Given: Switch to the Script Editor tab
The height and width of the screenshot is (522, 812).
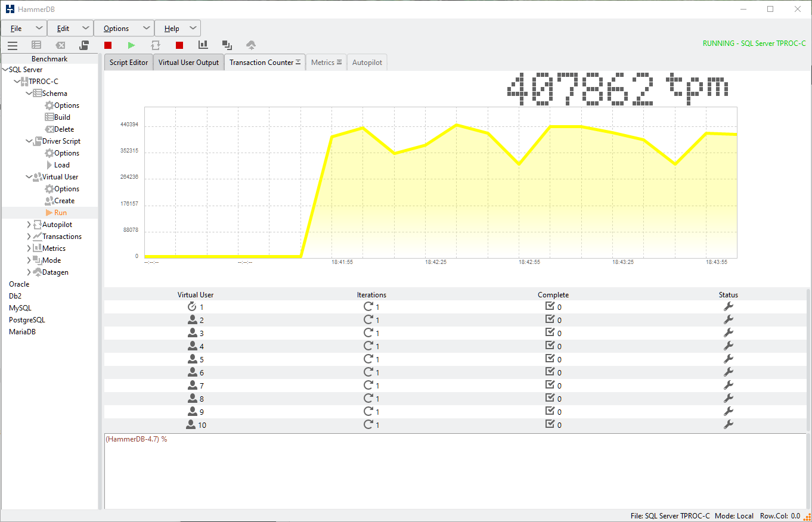Looking at the screenshot, I should point(129,63).
